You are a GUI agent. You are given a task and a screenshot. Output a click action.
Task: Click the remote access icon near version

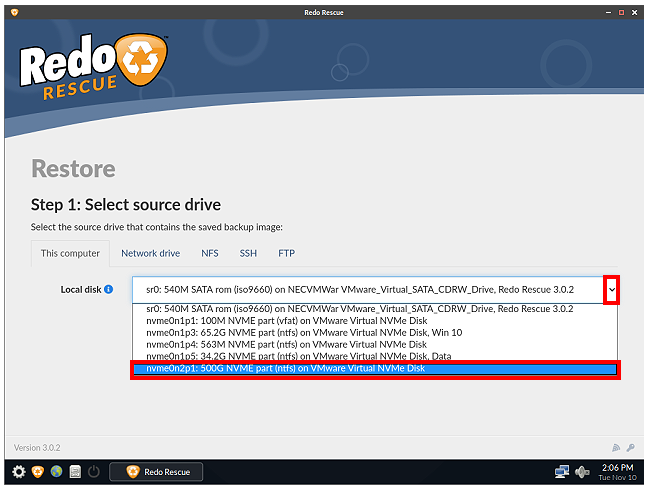(616, 447)
